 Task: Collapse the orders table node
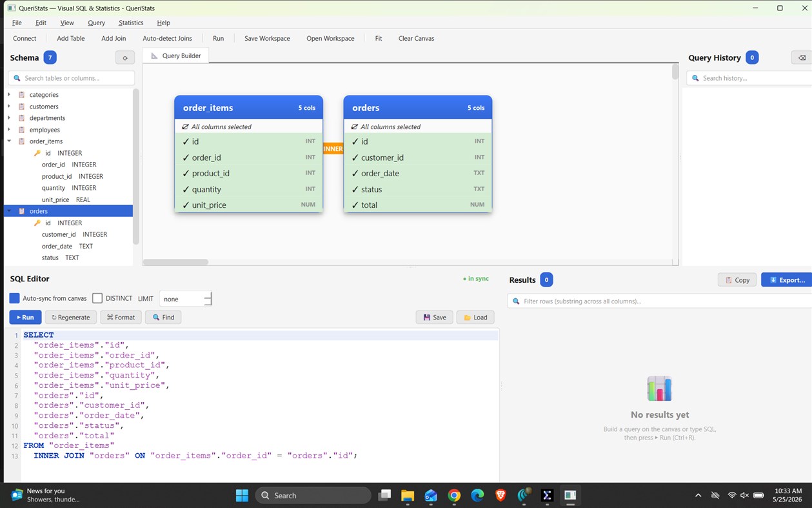9,211
